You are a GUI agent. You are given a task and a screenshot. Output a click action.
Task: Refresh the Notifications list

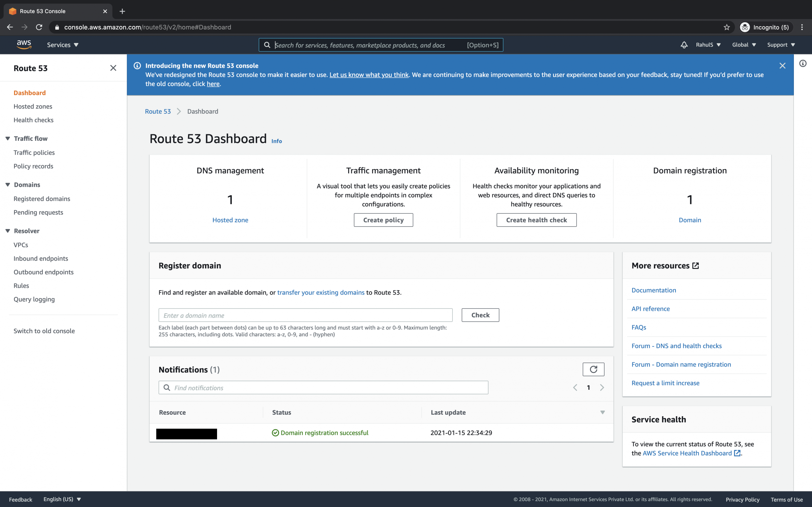click(x=593, y=369)
